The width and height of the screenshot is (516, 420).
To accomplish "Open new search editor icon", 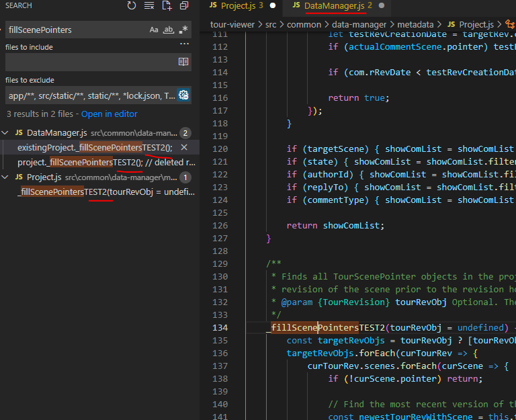I will tap(167, 5).
